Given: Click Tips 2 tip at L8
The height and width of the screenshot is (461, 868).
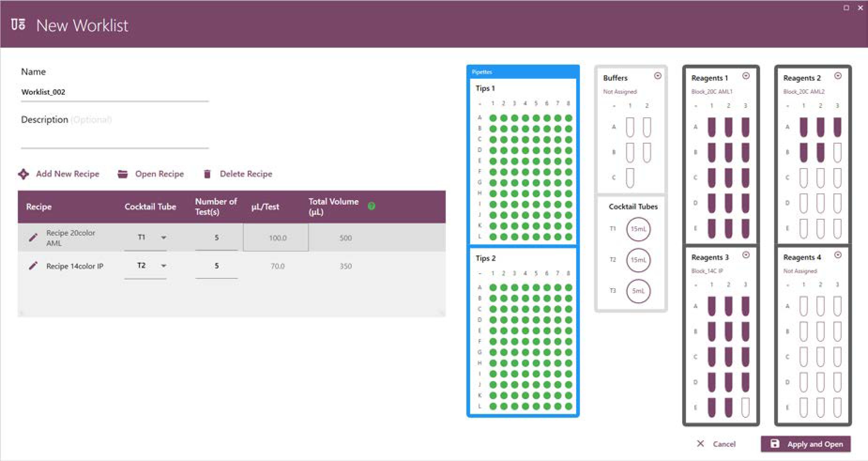Looking at the screenshot, I should 569,406.
